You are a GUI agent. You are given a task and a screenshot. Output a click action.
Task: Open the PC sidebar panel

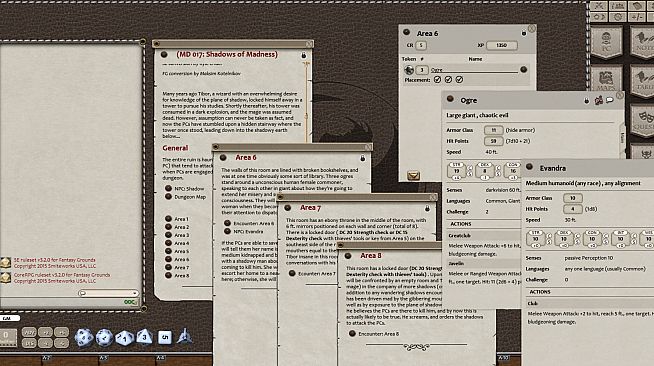pyautogui.click(x=606, y=43)
